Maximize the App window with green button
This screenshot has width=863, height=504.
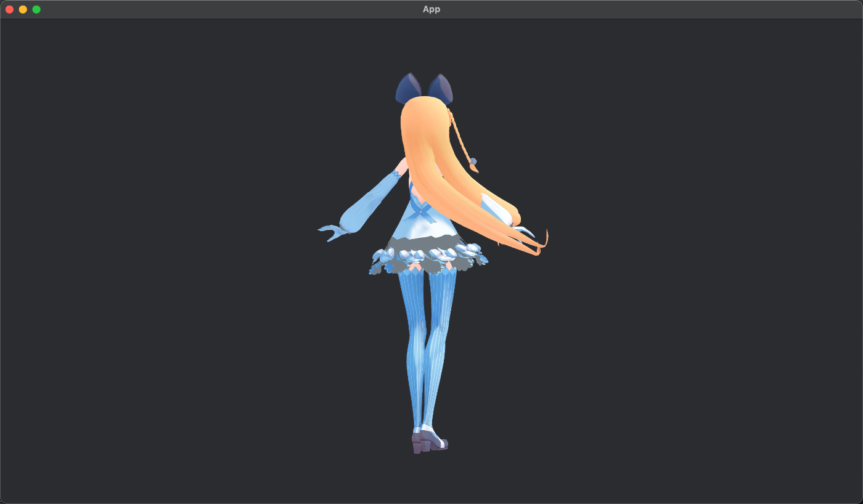[36, 9]
